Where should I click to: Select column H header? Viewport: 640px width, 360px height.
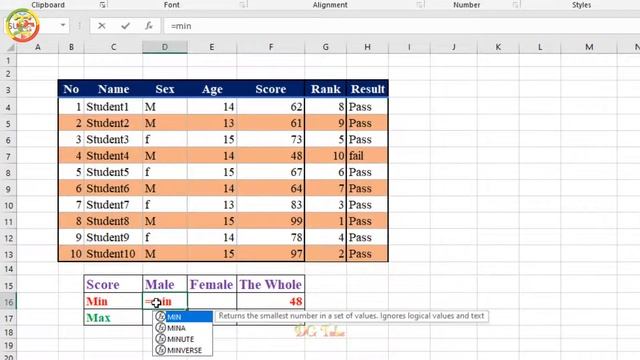coord(367,47)
